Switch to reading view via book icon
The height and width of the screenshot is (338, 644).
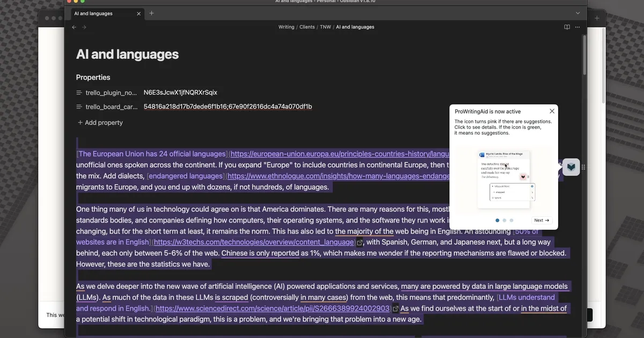(567, 27)
